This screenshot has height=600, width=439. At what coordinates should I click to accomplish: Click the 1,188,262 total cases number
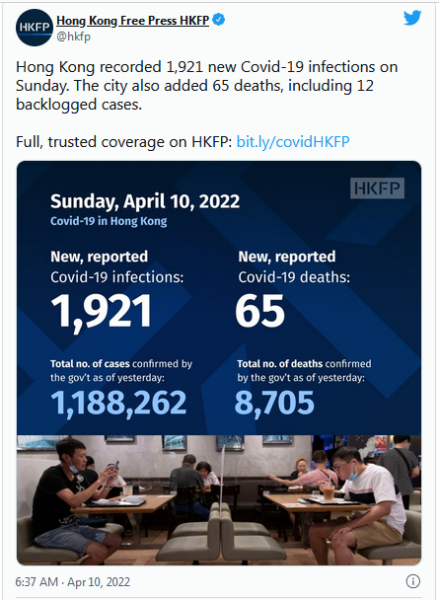(x=118, y=403)
